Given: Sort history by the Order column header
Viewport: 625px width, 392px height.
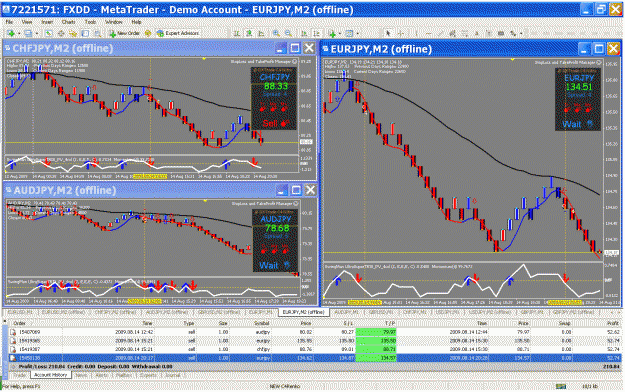Looking at the screenshot, I should (x=20, y=323).
